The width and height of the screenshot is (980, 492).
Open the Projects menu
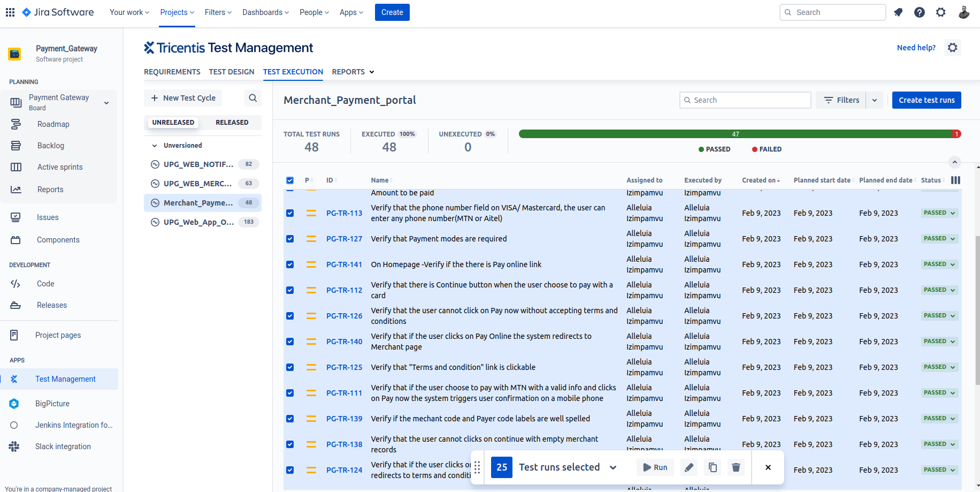[177, 12]
